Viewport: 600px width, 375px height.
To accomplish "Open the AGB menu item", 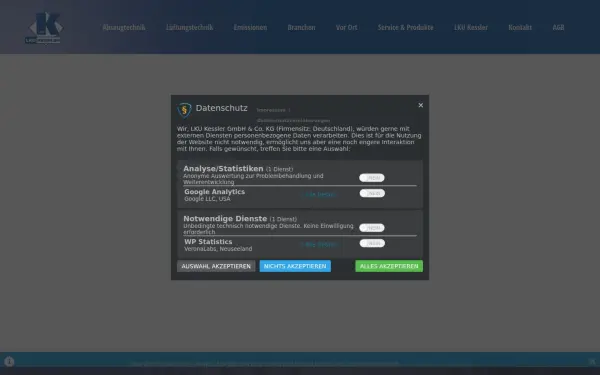I will 558,27.
